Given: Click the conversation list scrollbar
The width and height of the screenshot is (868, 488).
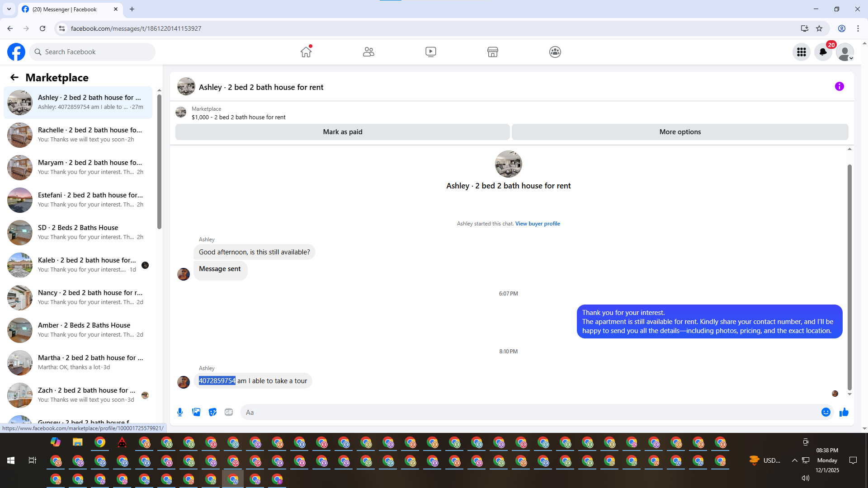Looking at the screenshot, I should [x=159, y=162].
